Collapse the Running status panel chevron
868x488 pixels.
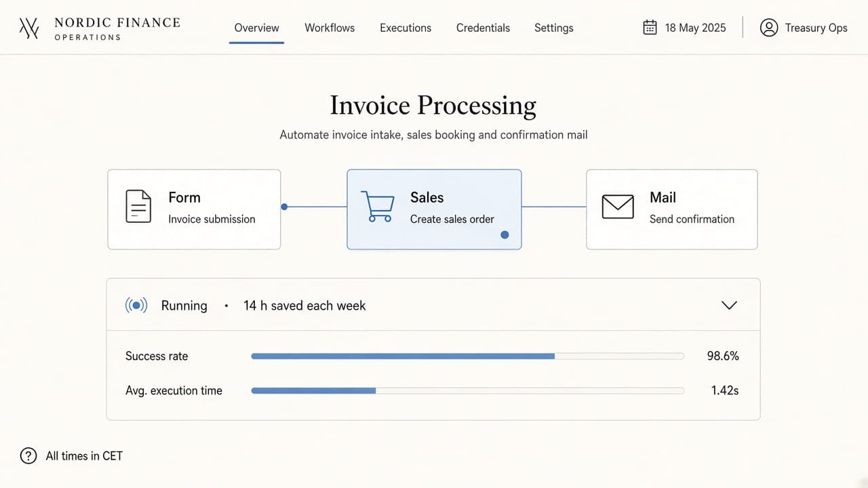point(729,306)
